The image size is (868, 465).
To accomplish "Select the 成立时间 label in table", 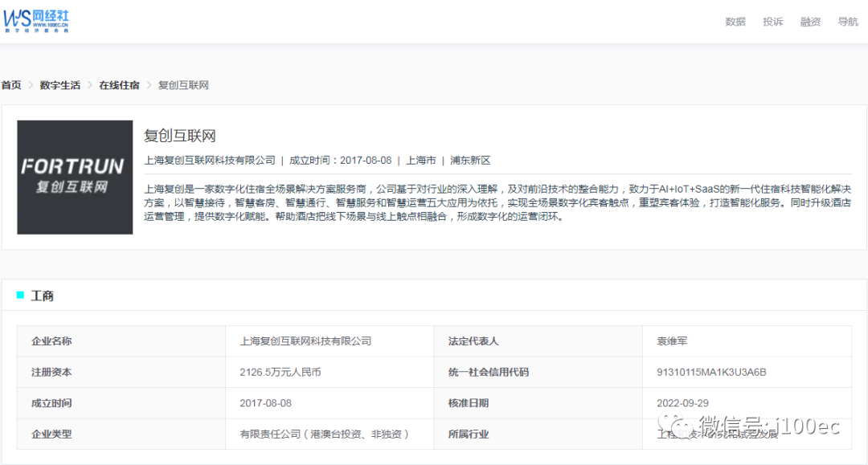I will (51, 403).
